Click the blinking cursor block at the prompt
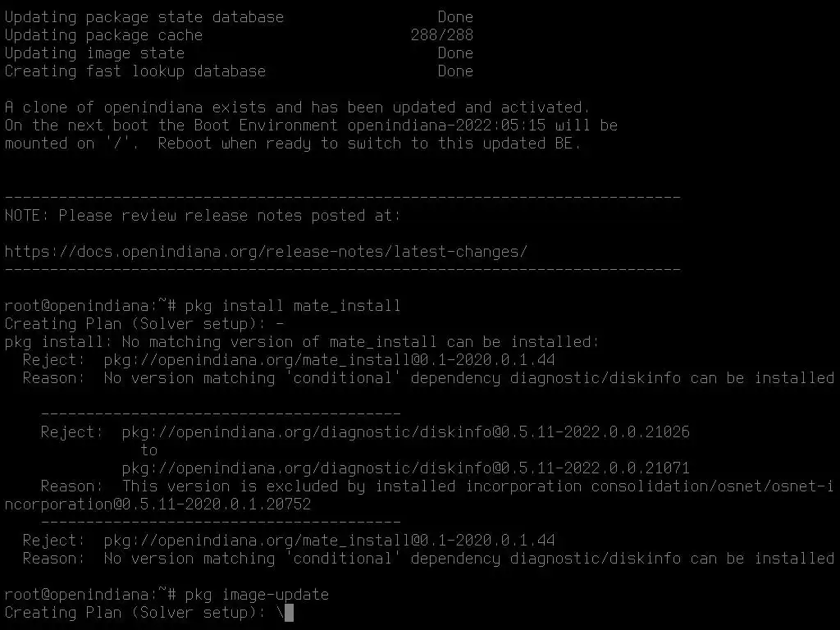This screenshot has height=630, width=840. [290, 612]
